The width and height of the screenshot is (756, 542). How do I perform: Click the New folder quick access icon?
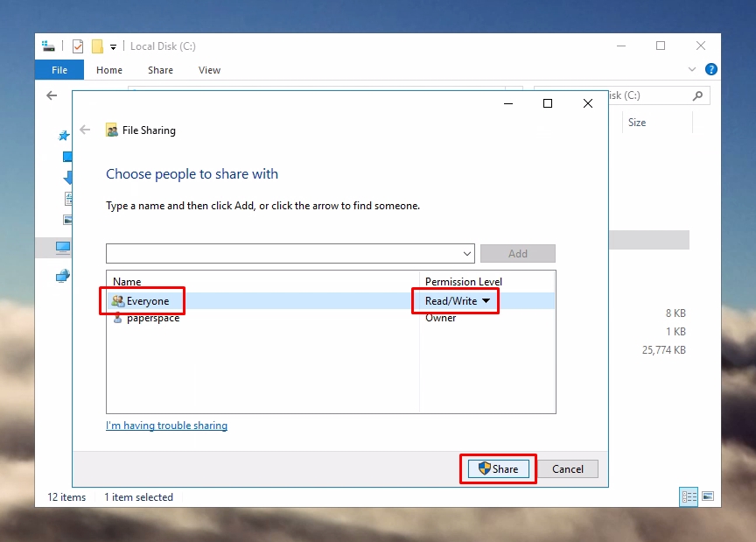(x=97, y=46)
